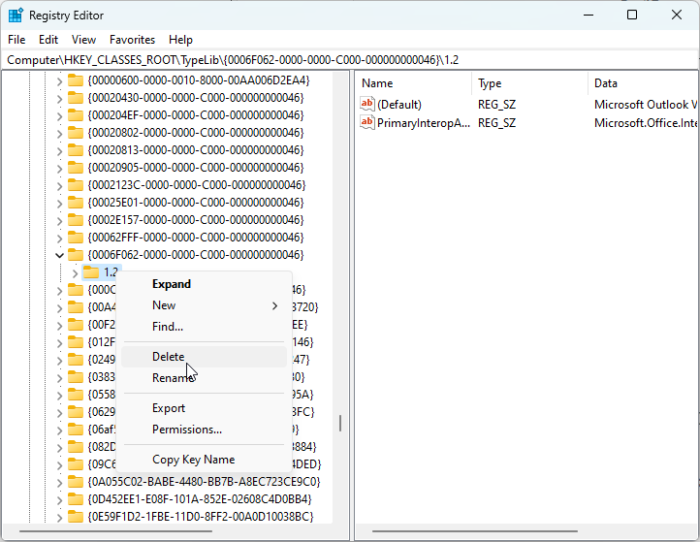Viewport: 700px width, 542px height.
Task: Click folder icon of {00025E01-0000-0000-C000-000000000046}
Action: point(75,202)
